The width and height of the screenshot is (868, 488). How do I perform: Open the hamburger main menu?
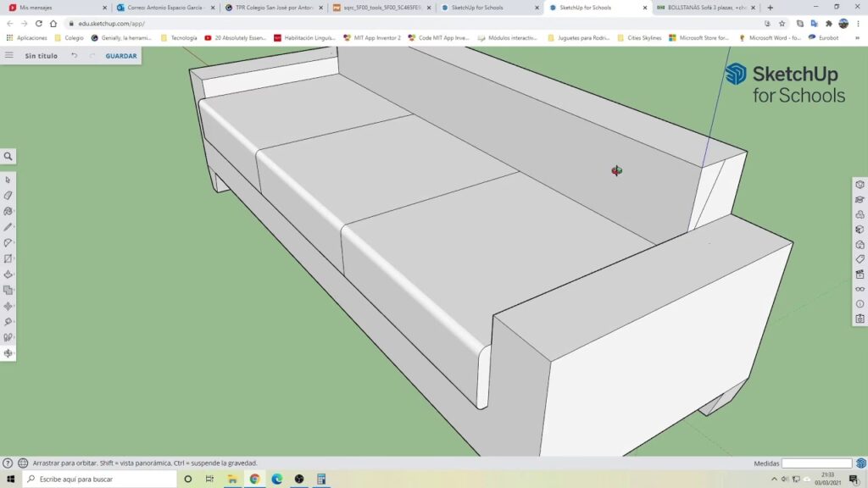tap(9, 55)
